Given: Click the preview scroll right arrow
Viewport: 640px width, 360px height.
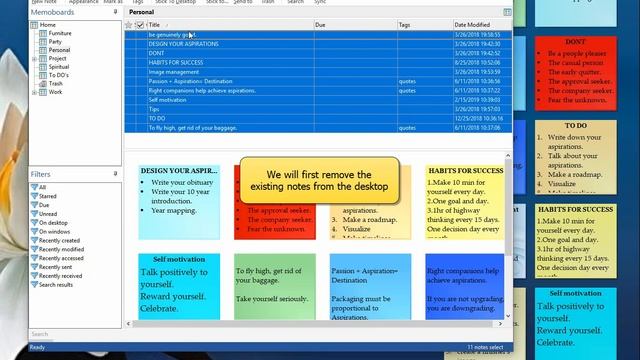Looking at the screenshot, I should pyautogui.click(x=500, y=324).
